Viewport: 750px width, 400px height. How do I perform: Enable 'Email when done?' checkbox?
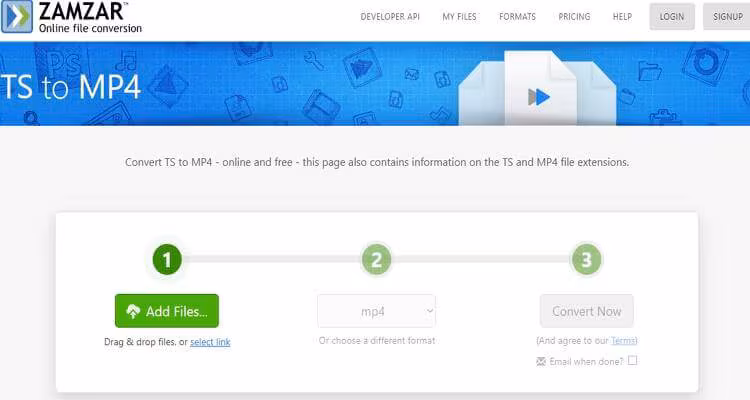click(x=632, y=360)
